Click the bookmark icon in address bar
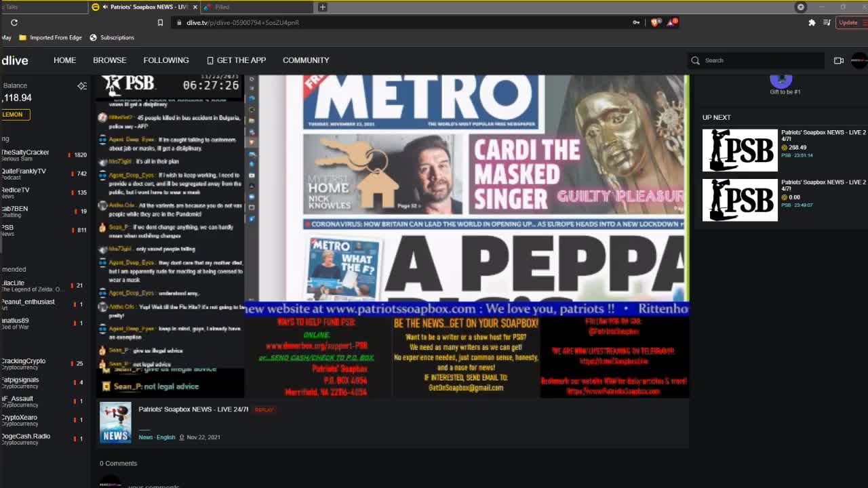This screenshot has width=868, height=488. (x=160, y=22)
